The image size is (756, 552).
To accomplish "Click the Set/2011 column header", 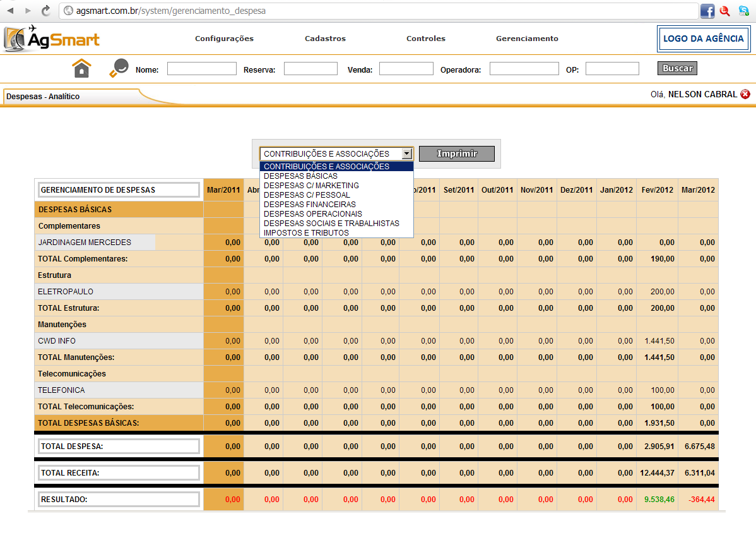I will pos(459,190).
